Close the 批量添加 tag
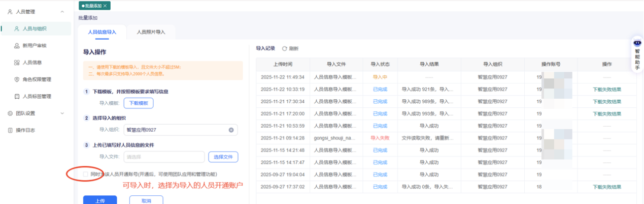 click(x=105, y=6)
